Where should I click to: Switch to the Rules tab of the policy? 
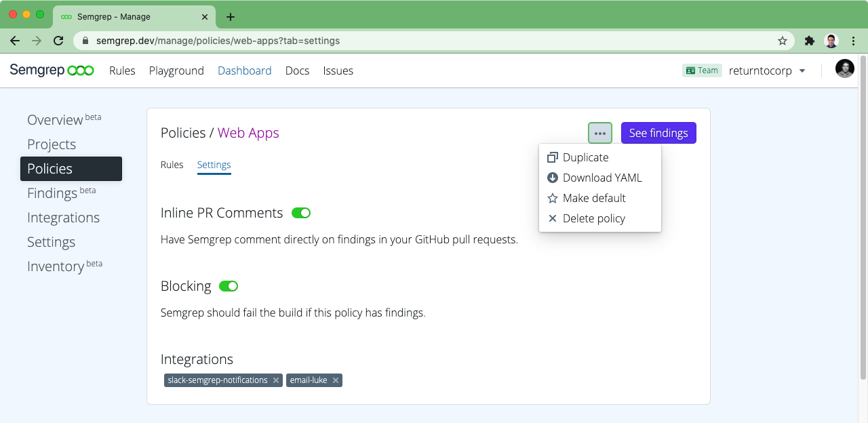[x=172, y=165]
